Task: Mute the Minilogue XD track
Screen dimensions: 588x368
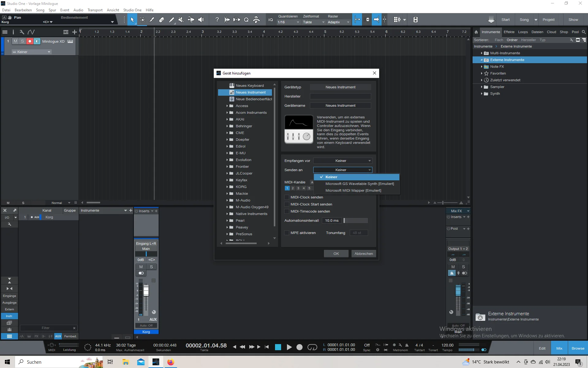Action: coord(15,41)
